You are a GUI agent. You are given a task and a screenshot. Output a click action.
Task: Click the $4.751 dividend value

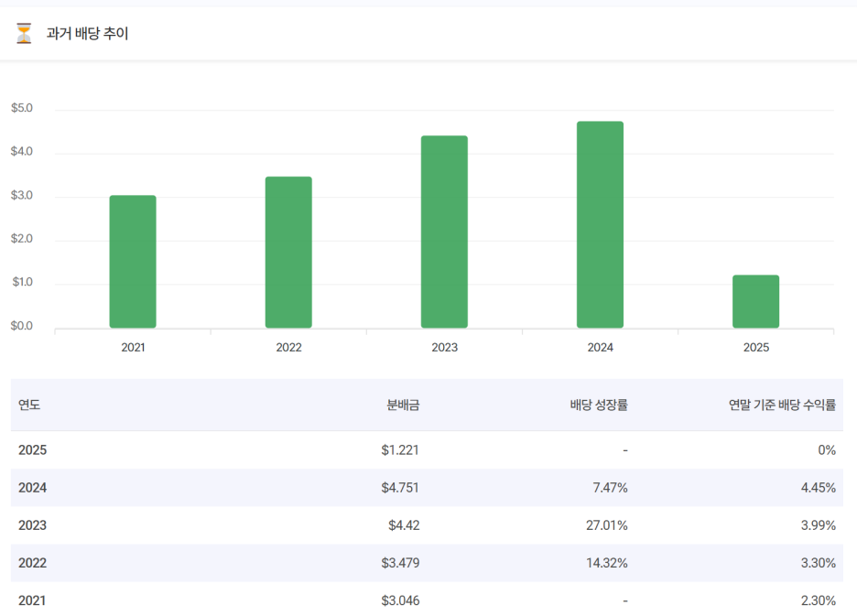(400, 488)
